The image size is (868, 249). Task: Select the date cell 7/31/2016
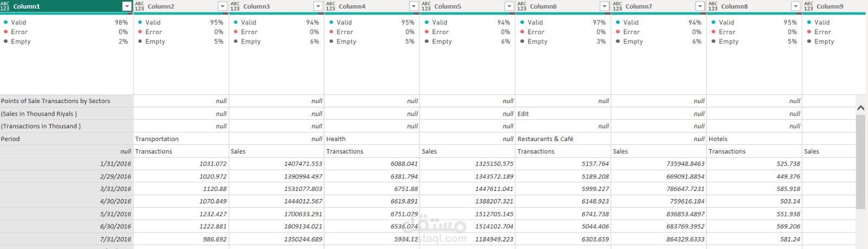[66, 239]
